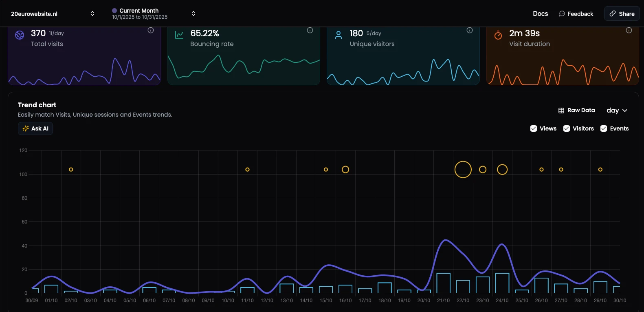
Task: Open the 20eurowebsite.nl site selector
Action: [x=53, y=14]
